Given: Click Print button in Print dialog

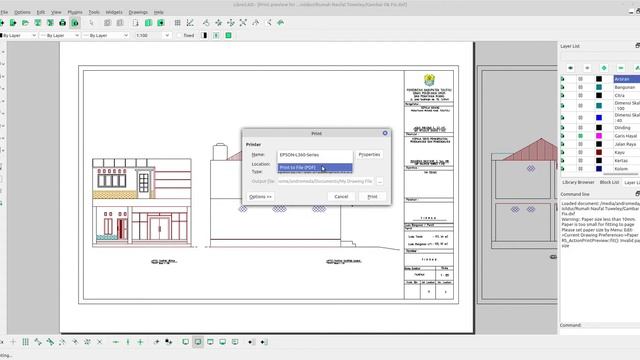Looking at the screenshot, I should point(372,197).
